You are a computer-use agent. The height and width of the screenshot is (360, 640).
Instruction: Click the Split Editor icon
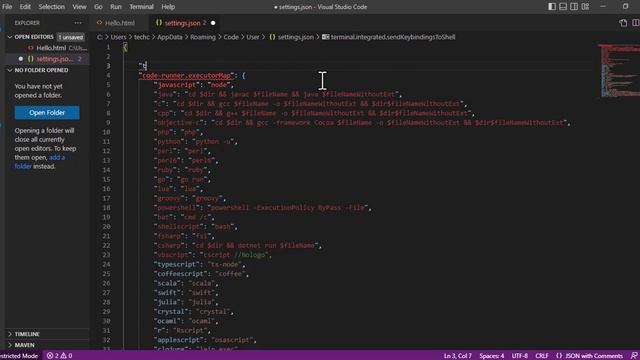(636, 23)
